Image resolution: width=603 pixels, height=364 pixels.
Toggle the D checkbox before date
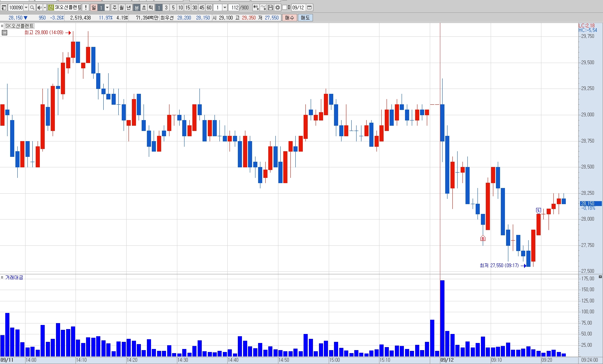tap(284, 8)
